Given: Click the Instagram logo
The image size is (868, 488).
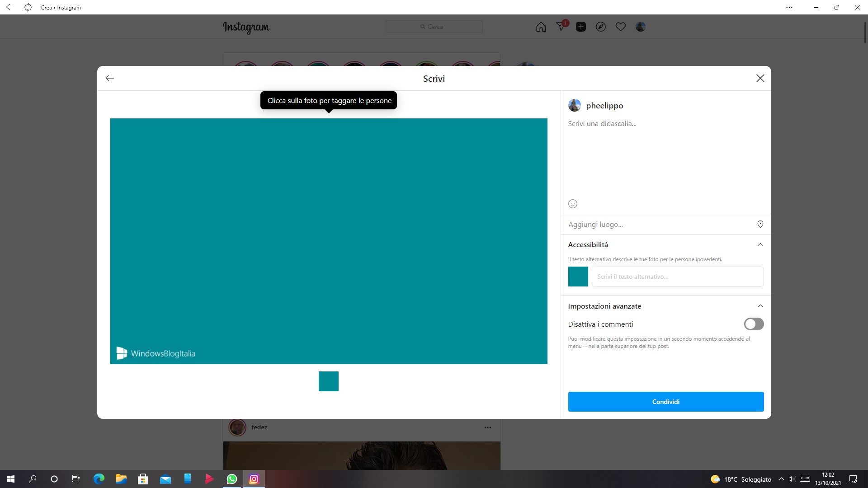Looking at the screenshot, I should (x=246, y=27).
